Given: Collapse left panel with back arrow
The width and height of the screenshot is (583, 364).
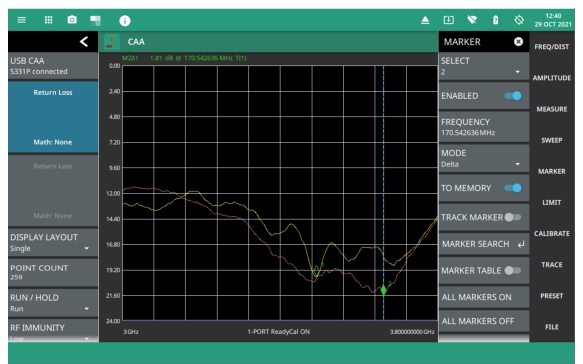Looking at the screenshot, I should (84, 42).
